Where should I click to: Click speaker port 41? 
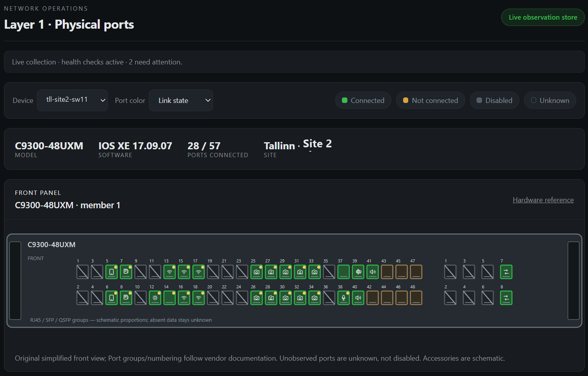click(373, 272)
